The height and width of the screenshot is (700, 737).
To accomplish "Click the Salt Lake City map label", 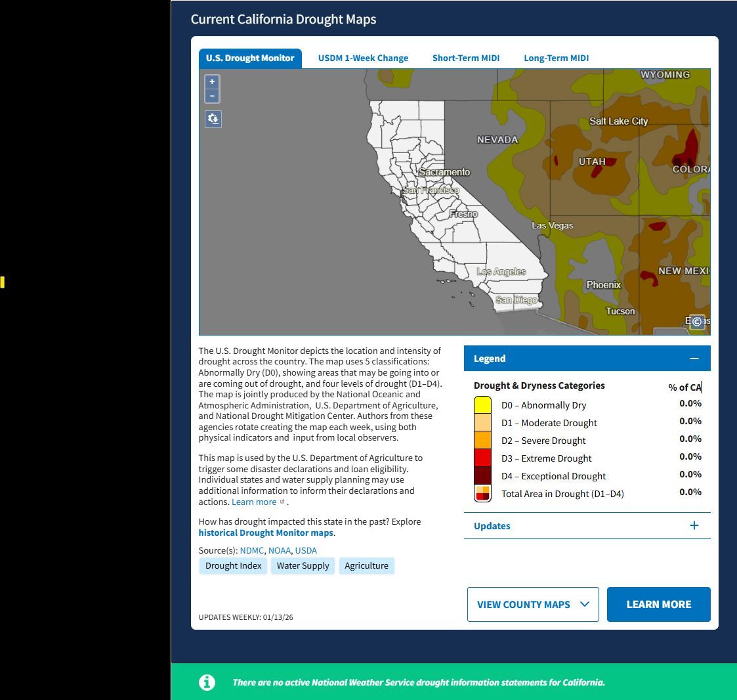I will coord(619,121).
